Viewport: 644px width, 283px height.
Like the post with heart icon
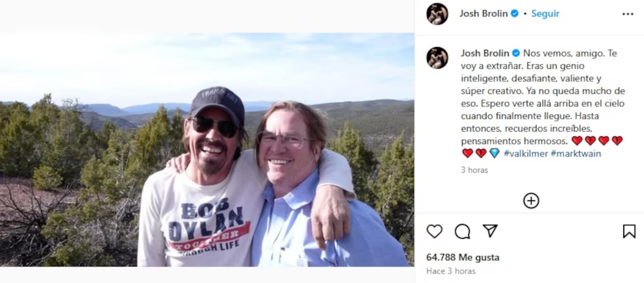pyautogui.click(x=434, y=231)
